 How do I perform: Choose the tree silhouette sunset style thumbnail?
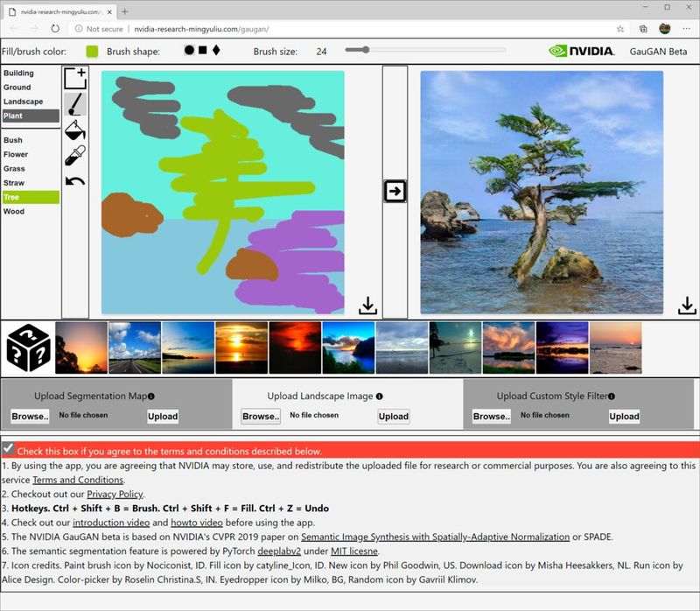tap(81, 348)
